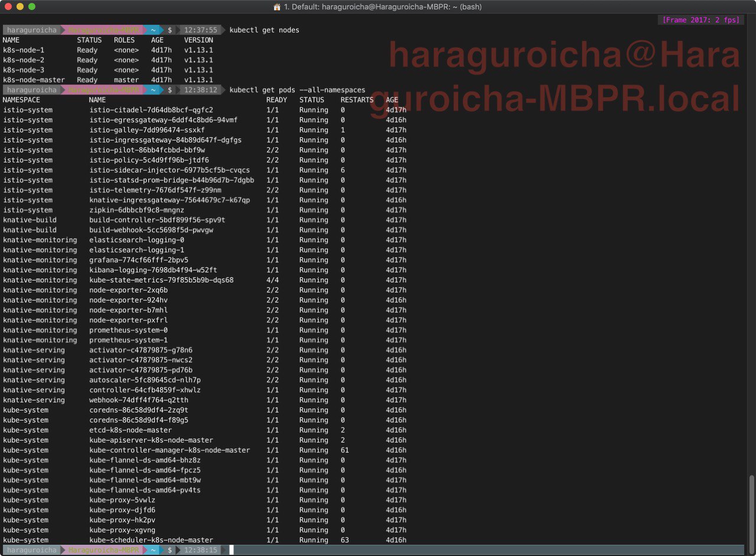Click the VERSION column header
Screen dimensions: 756x556
[x=198, y=40]
